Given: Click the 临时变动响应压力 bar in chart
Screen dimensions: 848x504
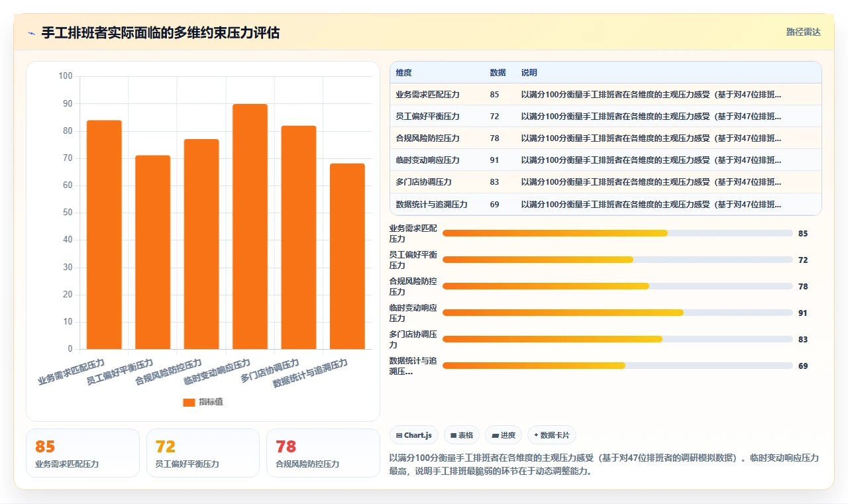Looking at the screenshot, I should click(x=250, y=227).
